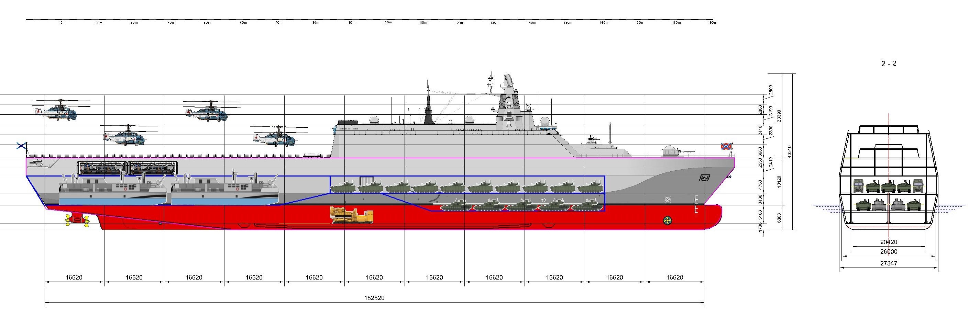Click the 190m mark on the scale bar
Screen dimensions: 980x318
[712, 22]
